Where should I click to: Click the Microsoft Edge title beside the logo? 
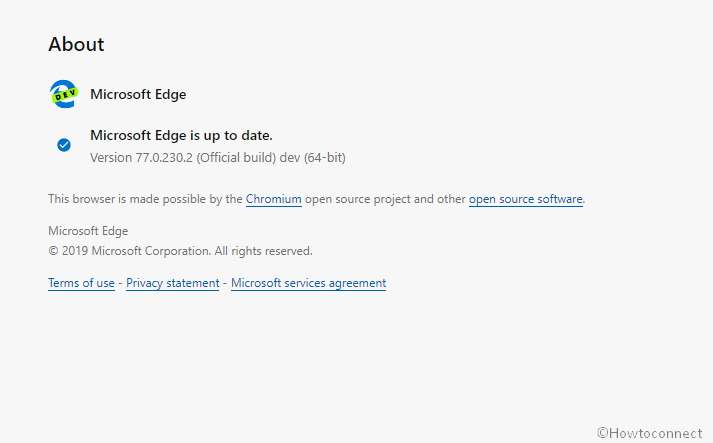[x=138, y=94]
